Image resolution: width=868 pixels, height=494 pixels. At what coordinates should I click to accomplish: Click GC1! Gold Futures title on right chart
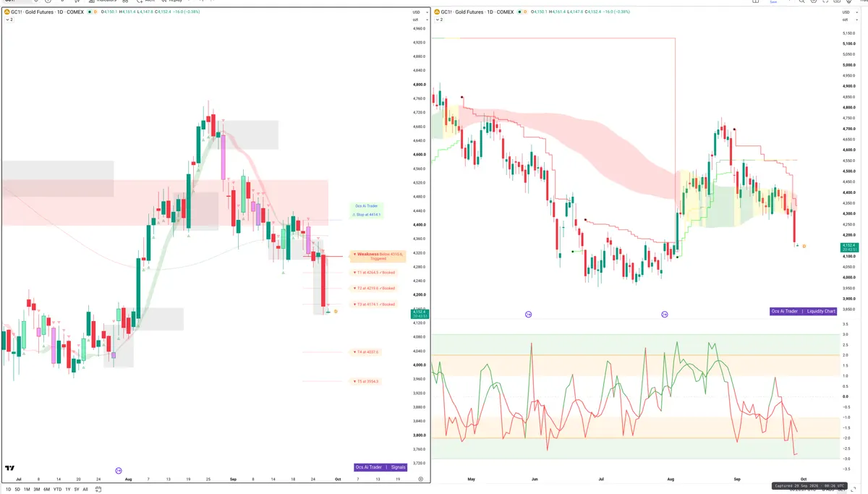point(478,12)
